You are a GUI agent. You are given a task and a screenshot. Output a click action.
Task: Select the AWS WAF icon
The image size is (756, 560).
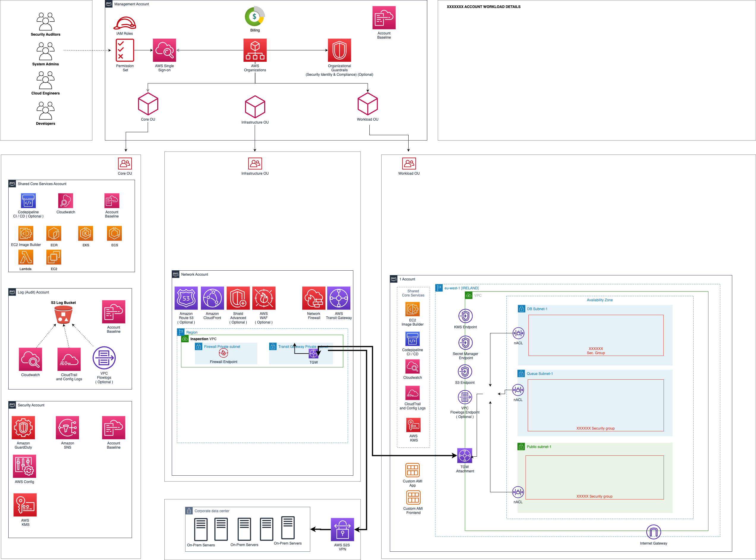[x=264, y=298]
